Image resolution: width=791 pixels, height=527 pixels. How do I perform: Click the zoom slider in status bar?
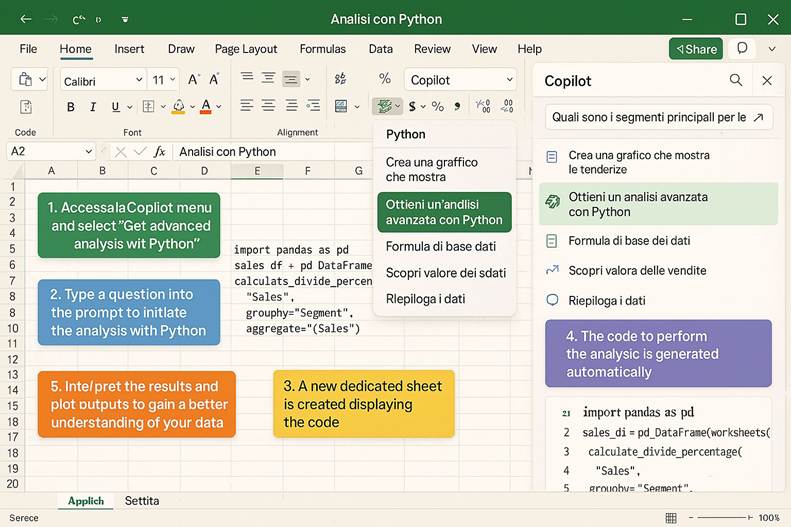(x=724, y=517)
